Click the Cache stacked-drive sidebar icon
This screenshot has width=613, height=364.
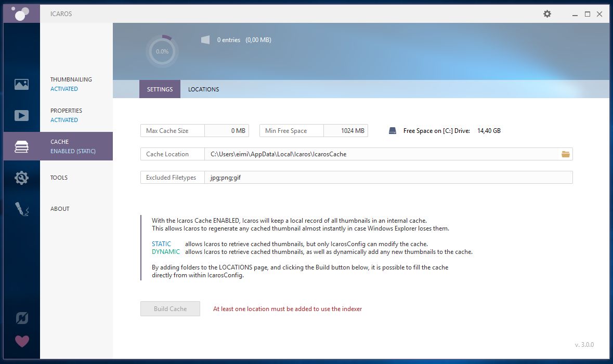click(21, 146)
